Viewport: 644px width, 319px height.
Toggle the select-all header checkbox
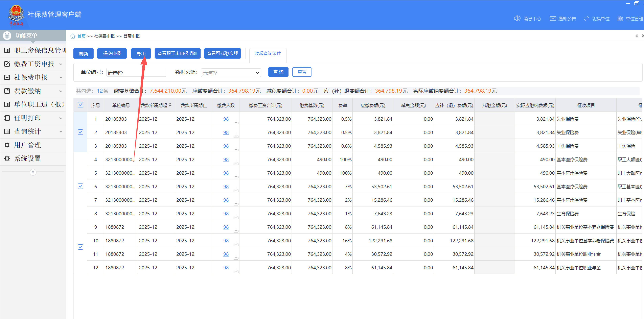point(80,105)
